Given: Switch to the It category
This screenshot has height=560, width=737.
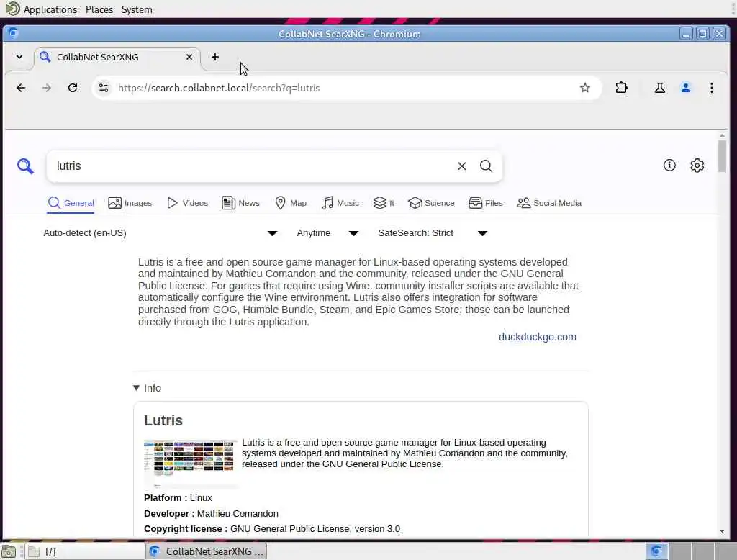Looking at the screenshot, I should click(x=384, y=203).
